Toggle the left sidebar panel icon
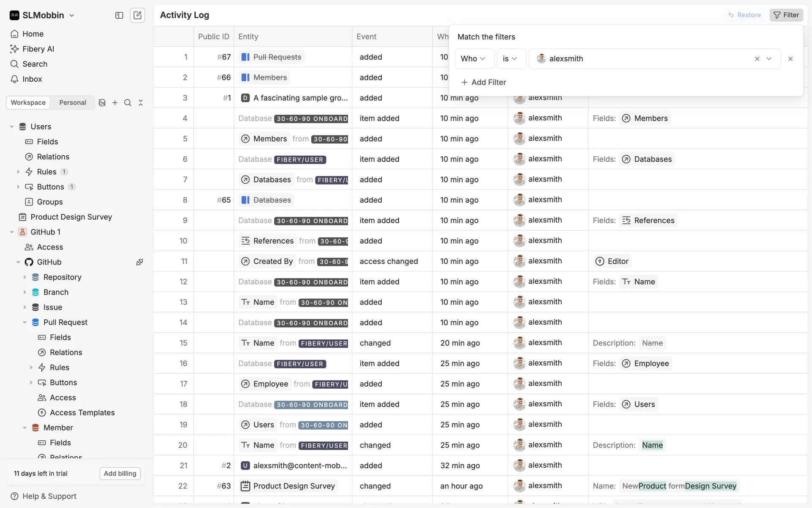The image size is (812, 508). tap(119, 15)
